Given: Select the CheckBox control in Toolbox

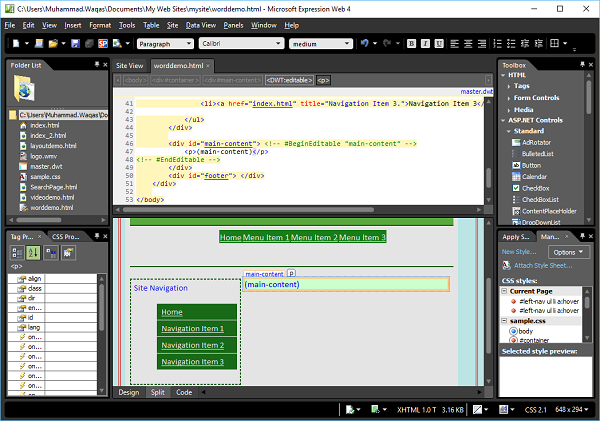Looking at the screenshot, I should 535,188.
